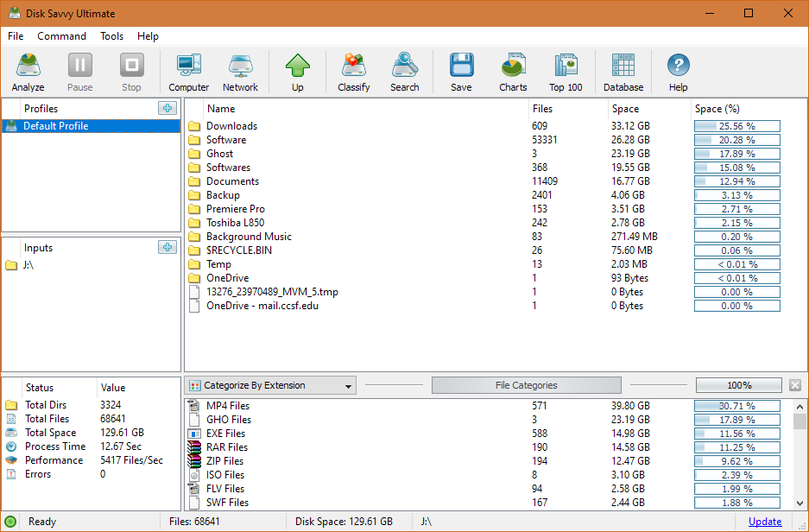809x532 pixels.
Task: Click the Help toolbar icon
Action: pos(679,73)
